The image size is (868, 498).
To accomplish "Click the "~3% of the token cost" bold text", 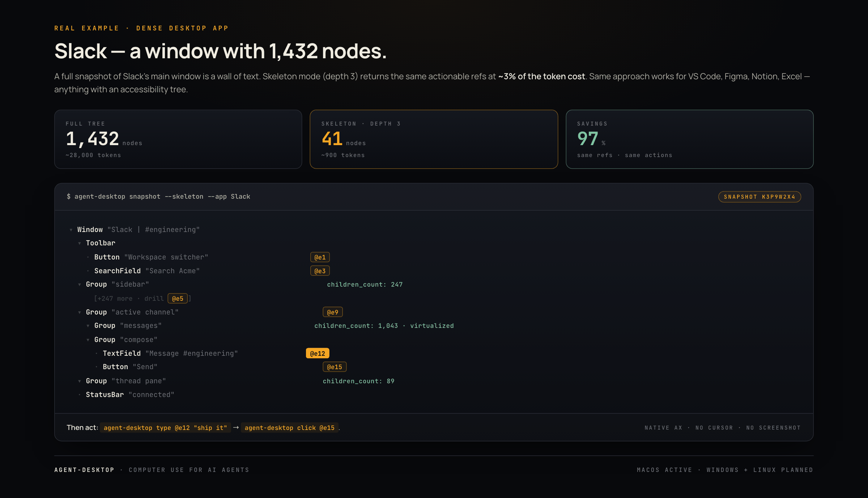I will [x=541, y=76].
